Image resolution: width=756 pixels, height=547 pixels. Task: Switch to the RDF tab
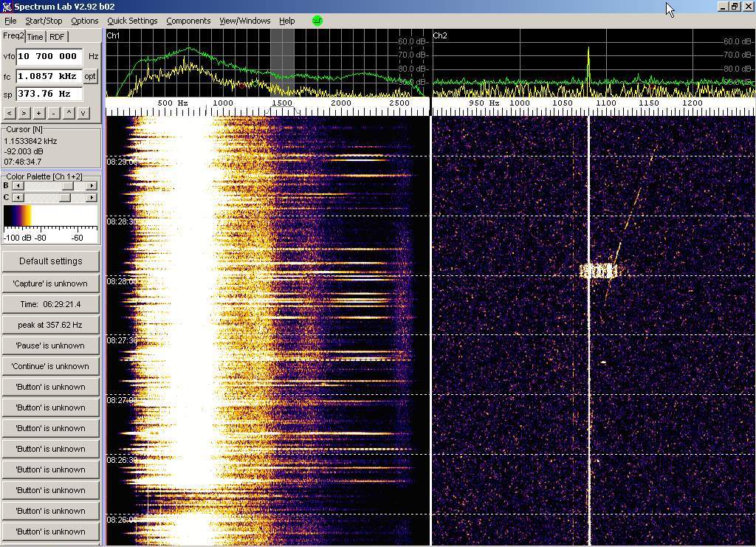point(57,37)
